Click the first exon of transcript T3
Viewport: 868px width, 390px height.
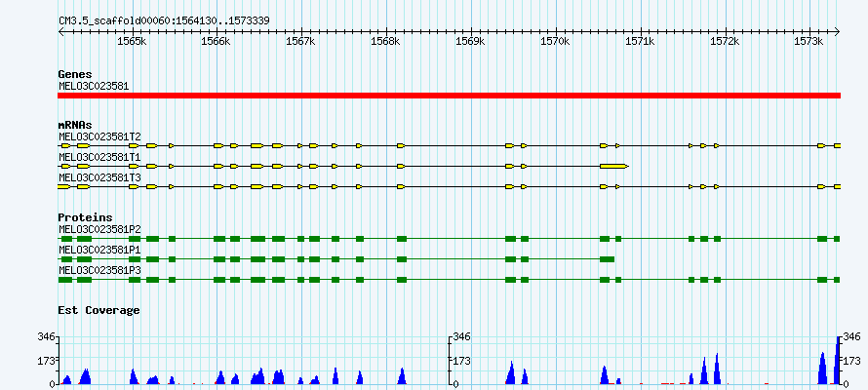[x=64, y=187]
